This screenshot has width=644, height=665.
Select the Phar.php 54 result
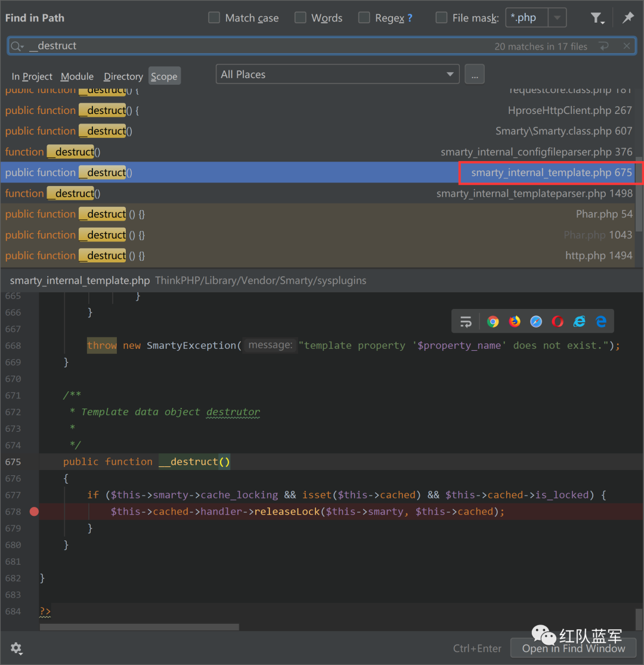[318, 214]
